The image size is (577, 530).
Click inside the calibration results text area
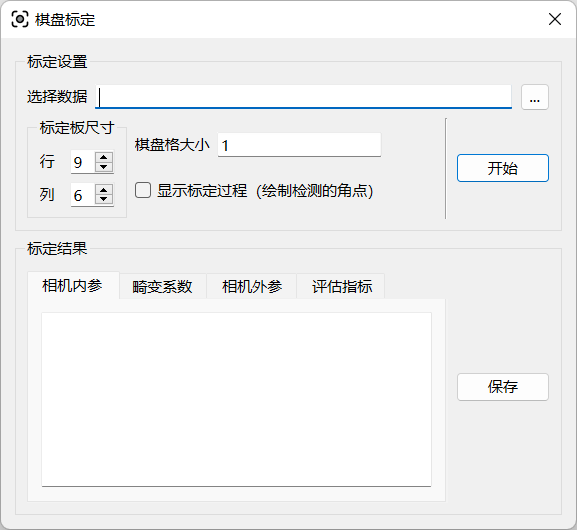236,399
